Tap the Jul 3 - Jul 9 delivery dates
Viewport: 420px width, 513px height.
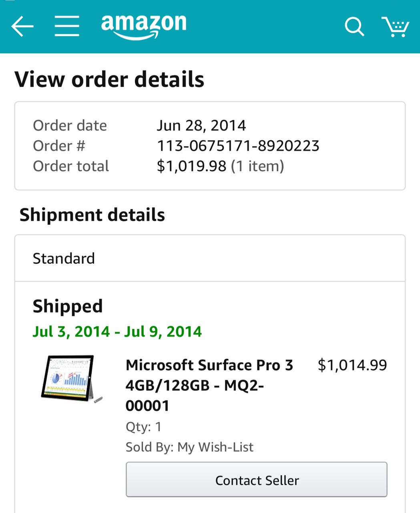coord(117,332)
